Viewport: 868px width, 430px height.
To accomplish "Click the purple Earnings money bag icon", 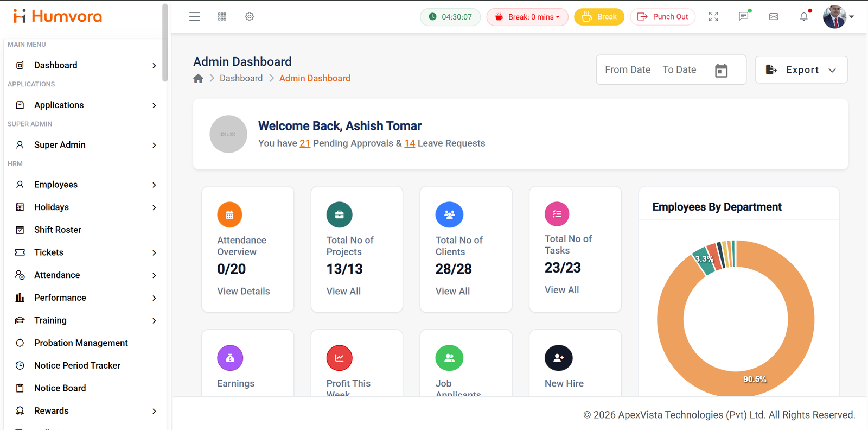I will [x=230, y=358].
